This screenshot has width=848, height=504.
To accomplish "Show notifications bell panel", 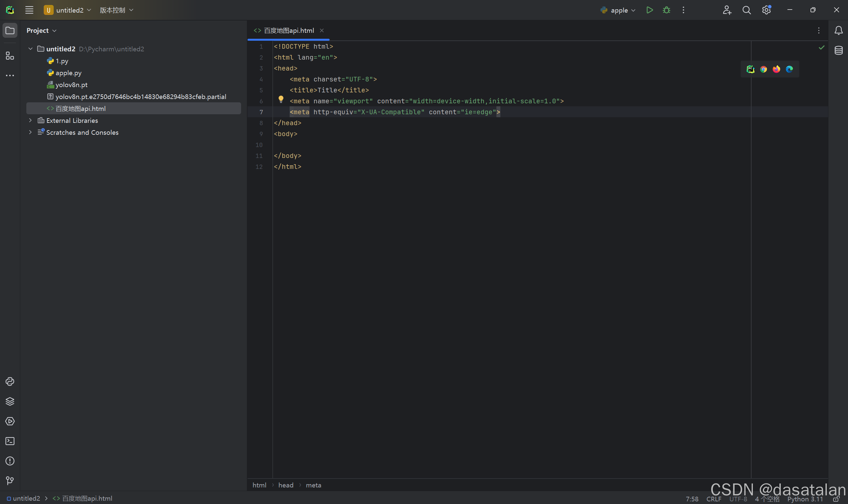I will pos(838,30).
